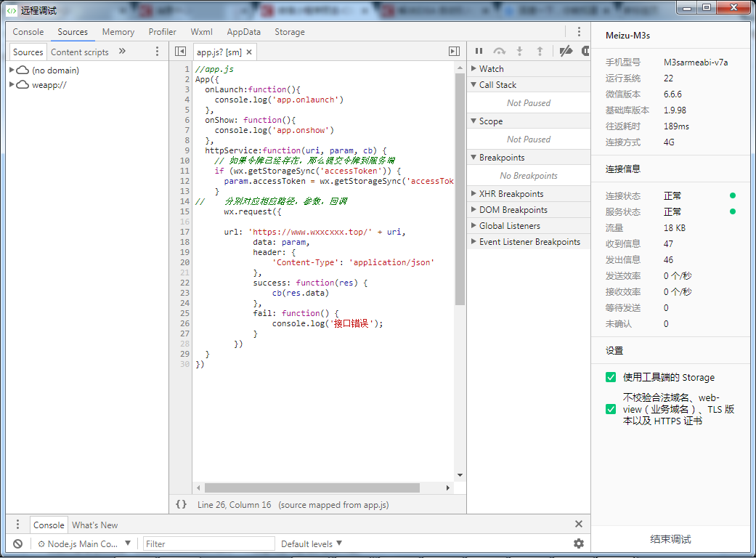
Task: Click the step over function icon
Action: click(x=500, y=51)
